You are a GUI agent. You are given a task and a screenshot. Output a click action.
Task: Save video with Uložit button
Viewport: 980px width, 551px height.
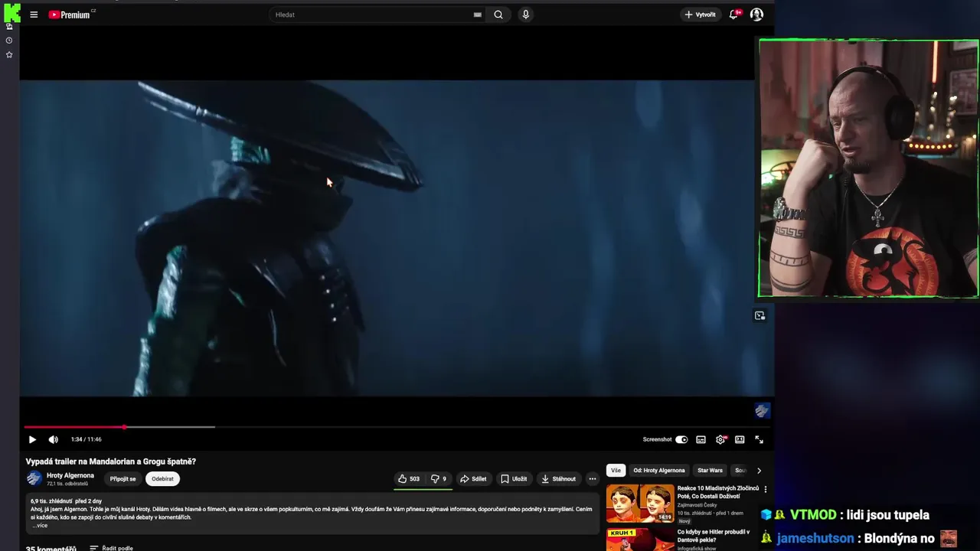514,479
